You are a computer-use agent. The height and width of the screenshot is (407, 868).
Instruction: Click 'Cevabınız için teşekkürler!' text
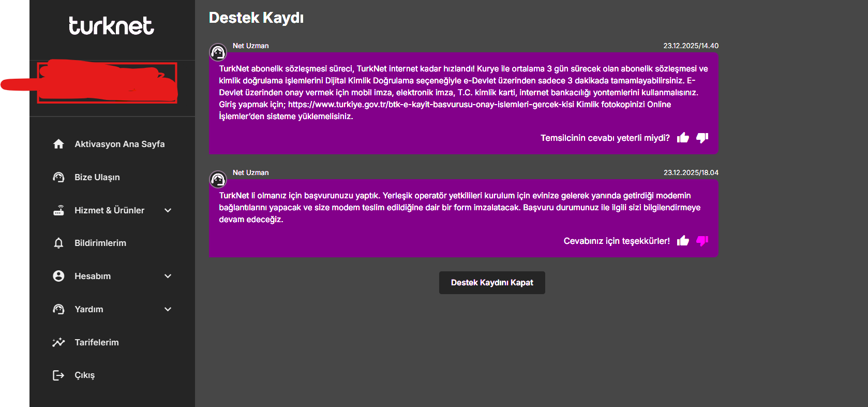click(x=617, y=241)
